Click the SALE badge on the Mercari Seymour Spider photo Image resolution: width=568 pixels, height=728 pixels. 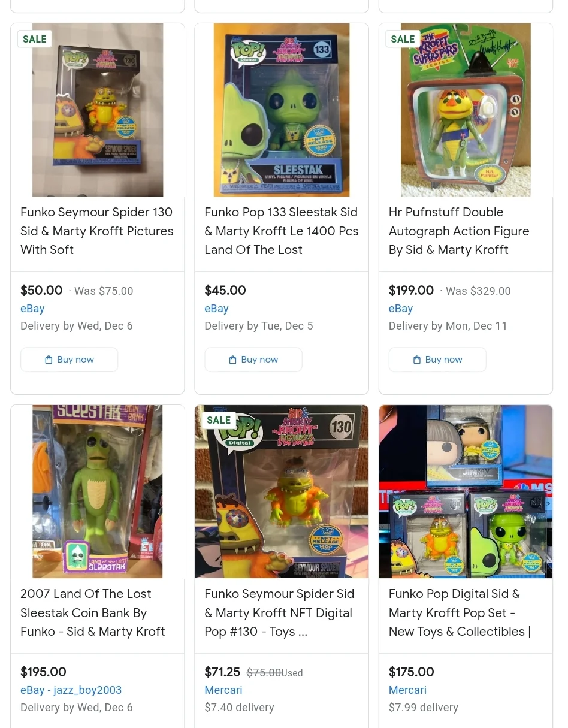219,420
